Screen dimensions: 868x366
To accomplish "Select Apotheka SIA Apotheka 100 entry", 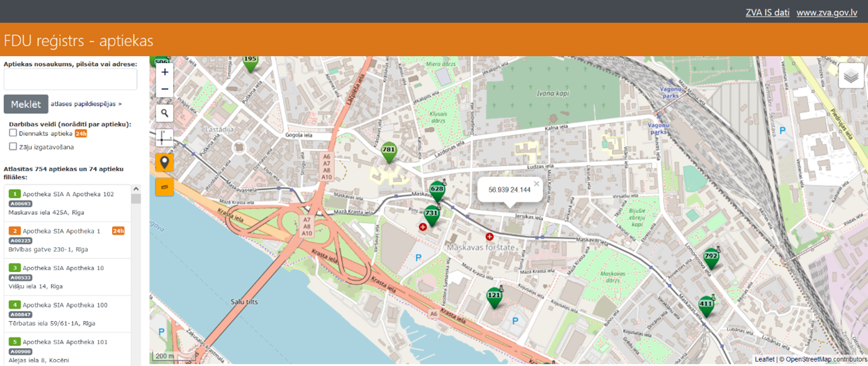I will coord(67,314).
